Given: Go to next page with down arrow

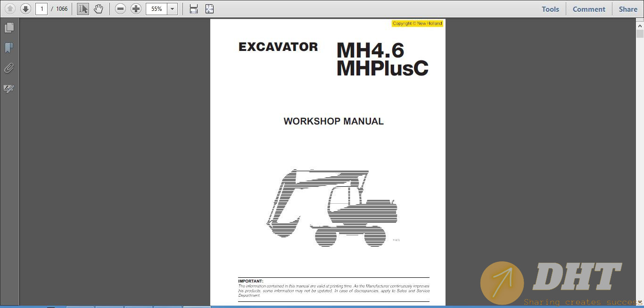Looking at the screenshot, I should click(25, 8).
